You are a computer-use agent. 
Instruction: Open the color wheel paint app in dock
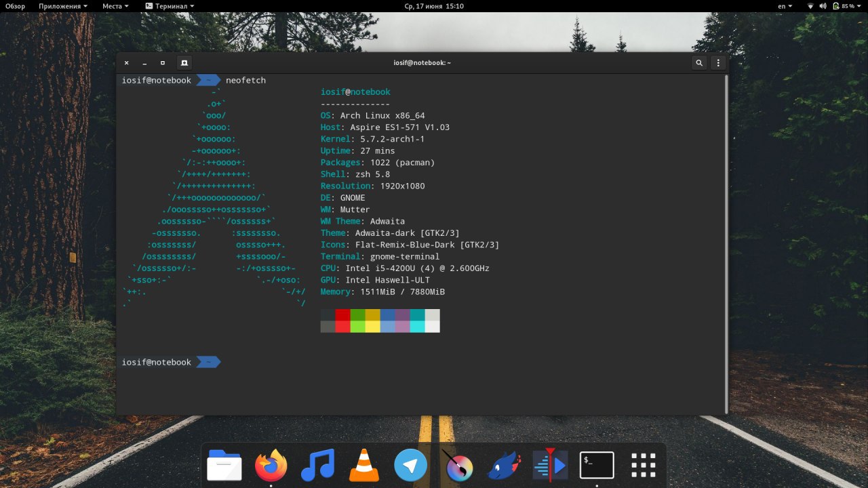point(458,466)
